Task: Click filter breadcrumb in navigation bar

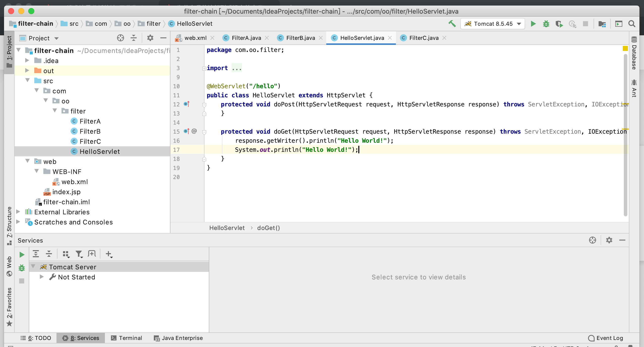Action: [x=149, y=24]
